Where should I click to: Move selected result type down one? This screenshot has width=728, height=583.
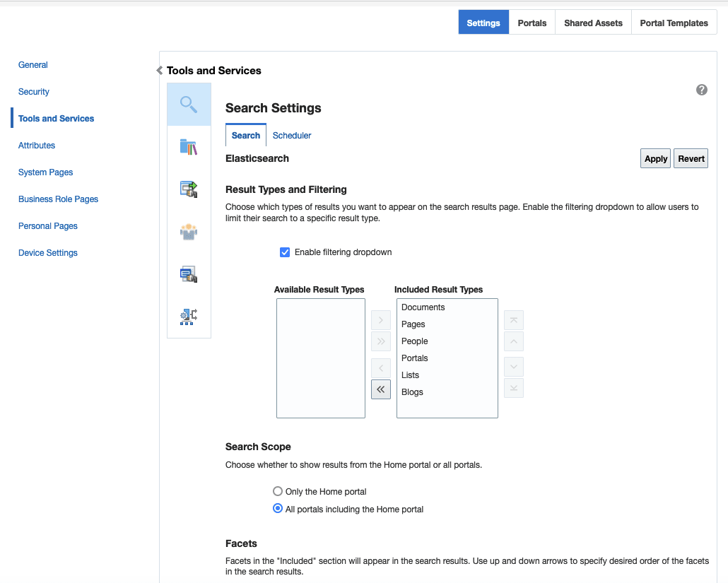[x=514, y=367]
